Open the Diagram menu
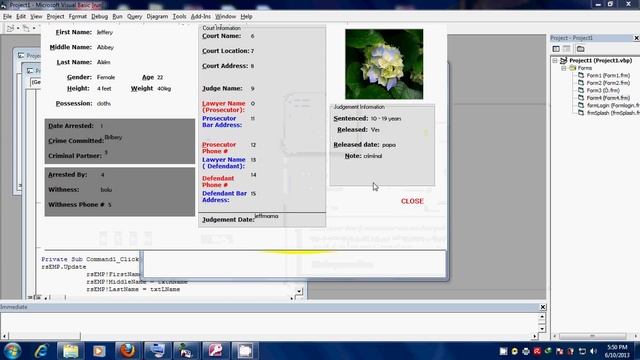The image size is (640, 360). click(x=157, y=17)
